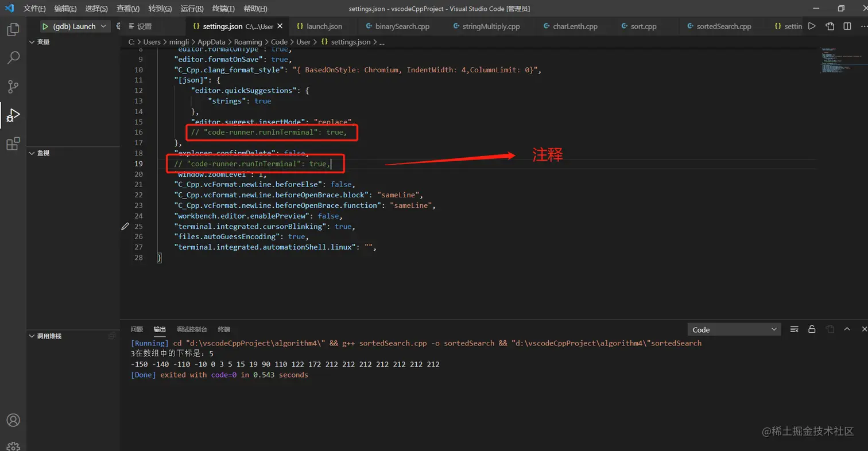Open the 设置 editor tab
The width and height of the screenshot is (868, 451).
pyautogui.click(x=144, y=26)
